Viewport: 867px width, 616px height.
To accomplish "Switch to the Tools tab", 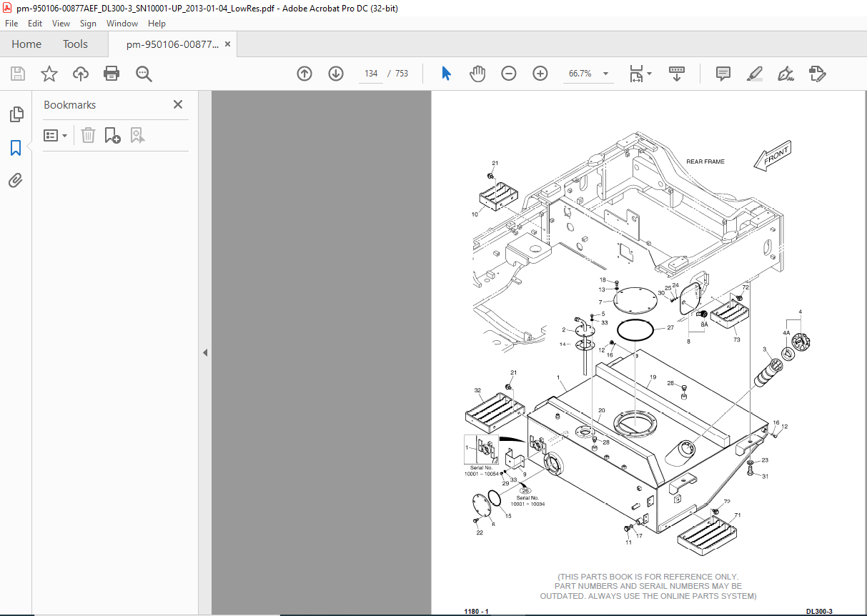I will 75,44.
